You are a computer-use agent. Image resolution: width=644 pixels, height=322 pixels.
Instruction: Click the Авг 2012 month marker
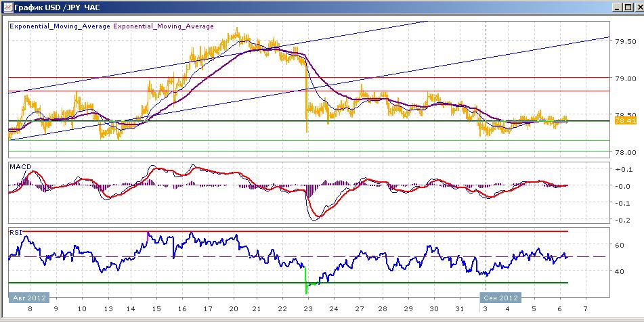28,298
